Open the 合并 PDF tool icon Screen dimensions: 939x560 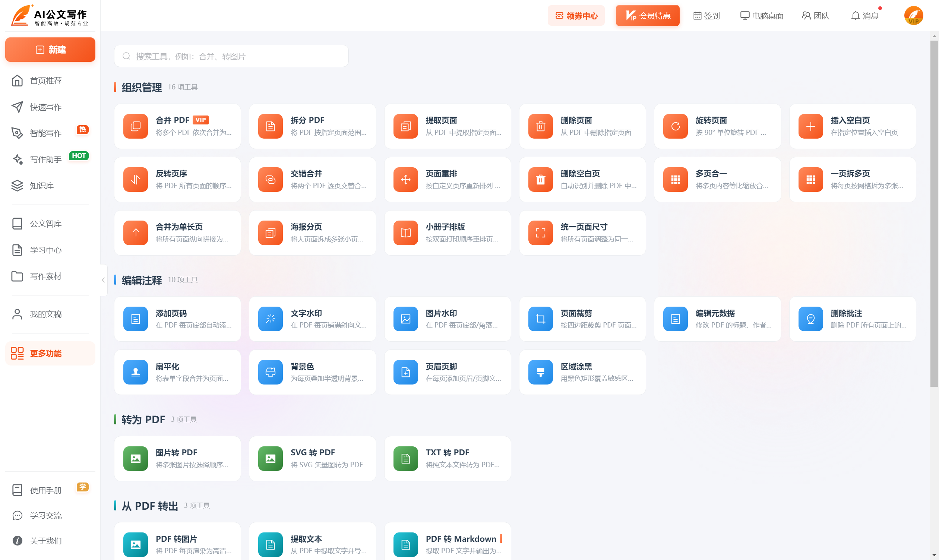click(x=135, y=126)
